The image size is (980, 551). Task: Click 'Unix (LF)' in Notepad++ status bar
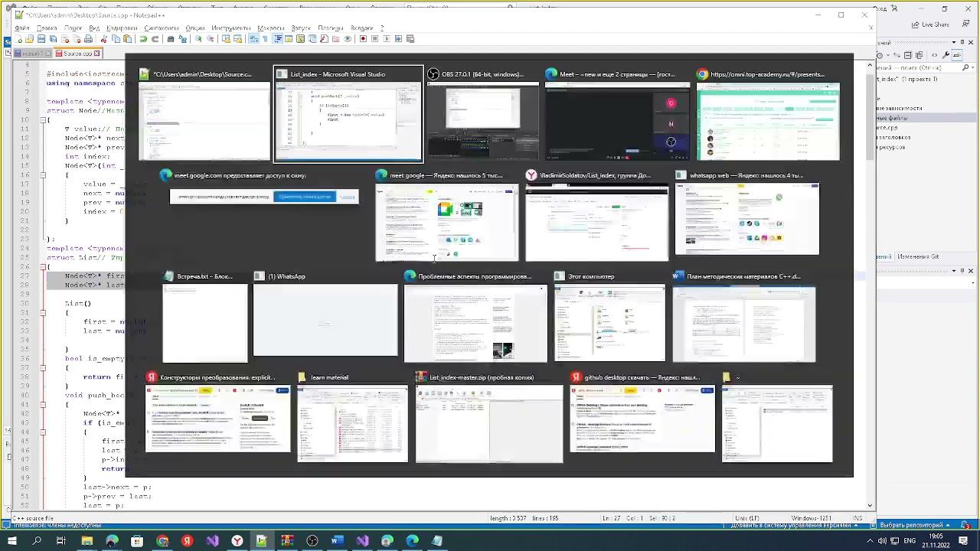(747, 518)
